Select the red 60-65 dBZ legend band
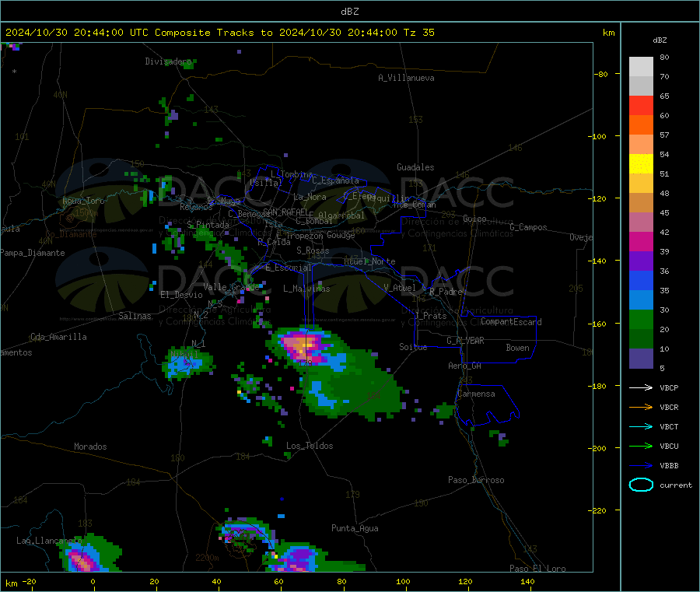 click(641, 105)
